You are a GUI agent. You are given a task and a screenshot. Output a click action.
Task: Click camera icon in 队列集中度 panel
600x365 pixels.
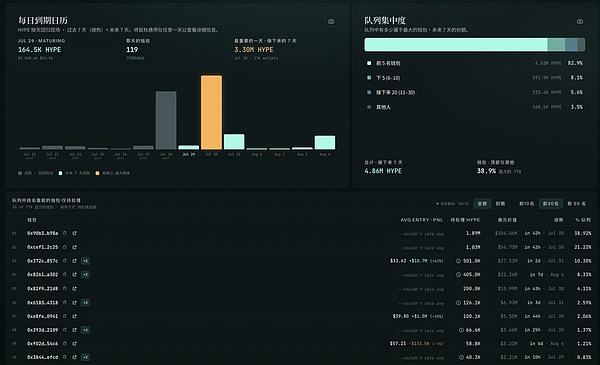click(x=580, y=21)
